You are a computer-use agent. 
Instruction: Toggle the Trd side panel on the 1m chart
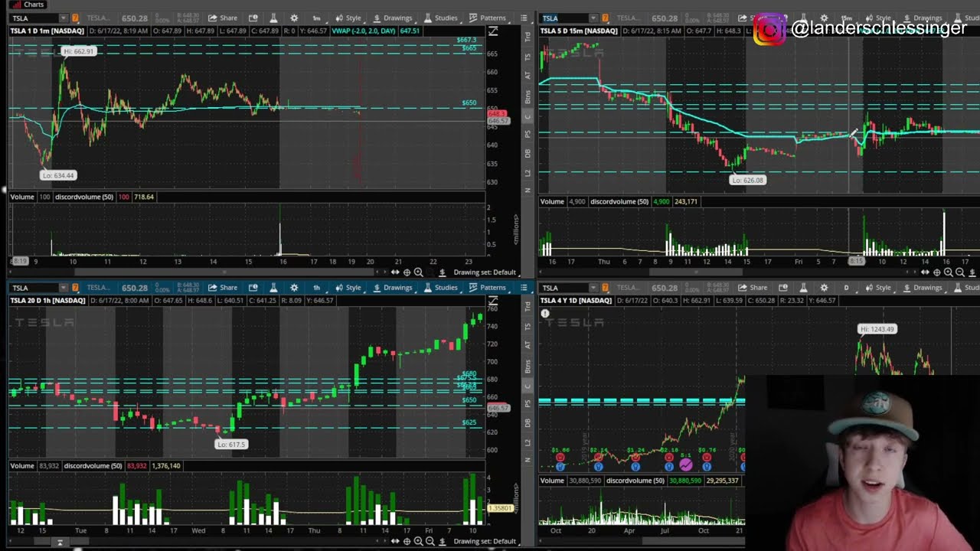[x=528, y=36]
